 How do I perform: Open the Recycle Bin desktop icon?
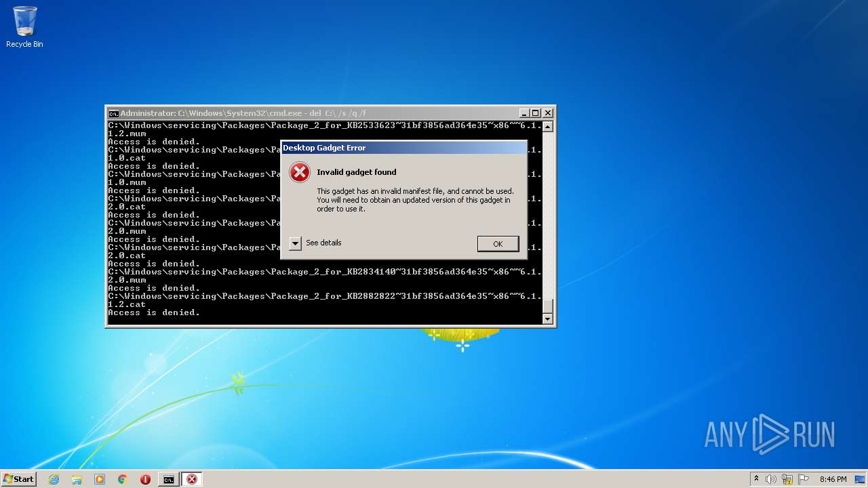[24, 27]
